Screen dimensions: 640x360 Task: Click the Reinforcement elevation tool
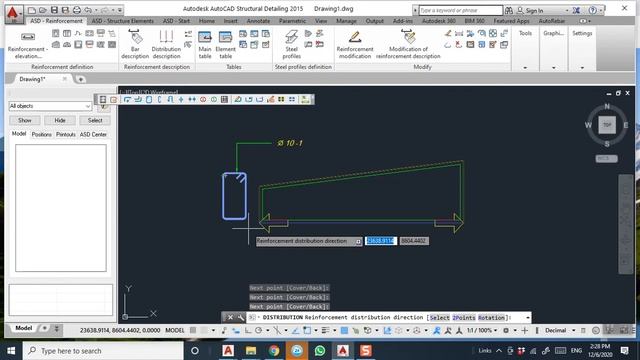click(28, 45)
